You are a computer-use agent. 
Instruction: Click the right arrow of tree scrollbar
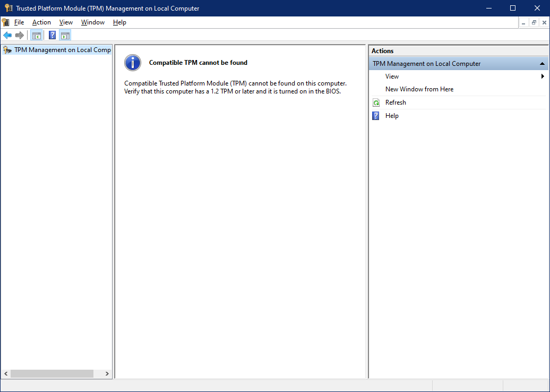(x=107, y=374)
